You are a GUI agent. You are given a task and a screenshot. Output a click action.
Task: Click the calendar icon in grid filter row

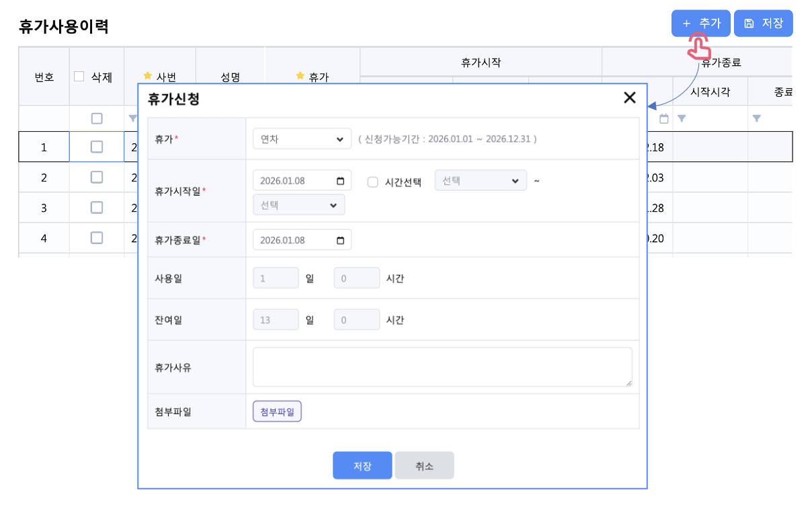pos(664,118)
